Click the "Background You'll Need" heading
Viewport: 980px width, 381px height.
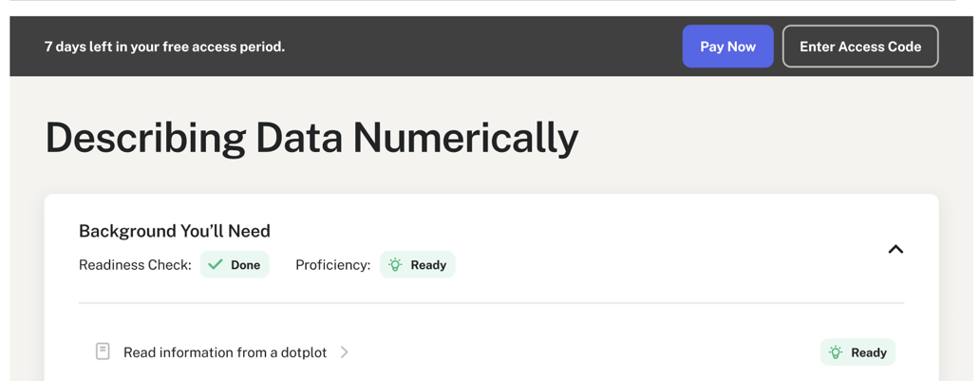(175, 231)
